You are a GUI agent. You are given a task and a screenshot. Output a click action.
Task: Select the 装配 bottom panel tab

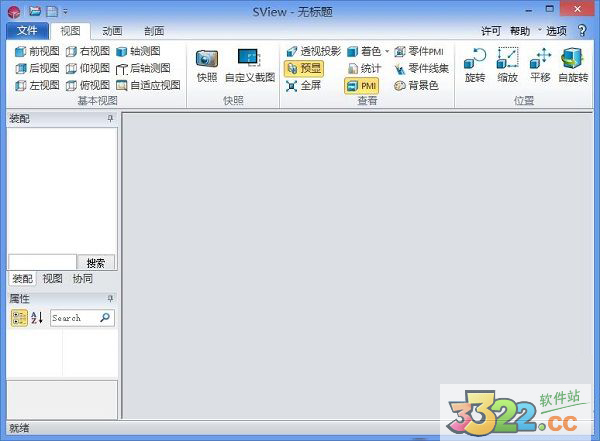23,279
